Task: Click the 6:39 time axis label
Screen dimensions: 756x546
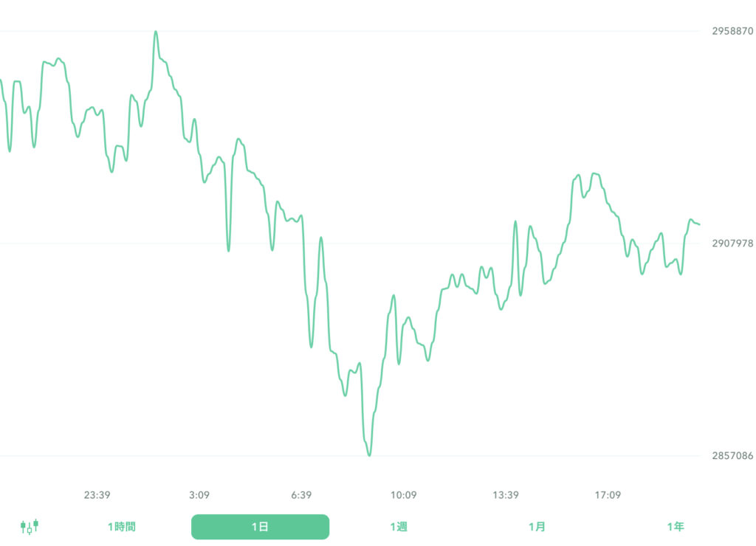Action: click(302, 495)
